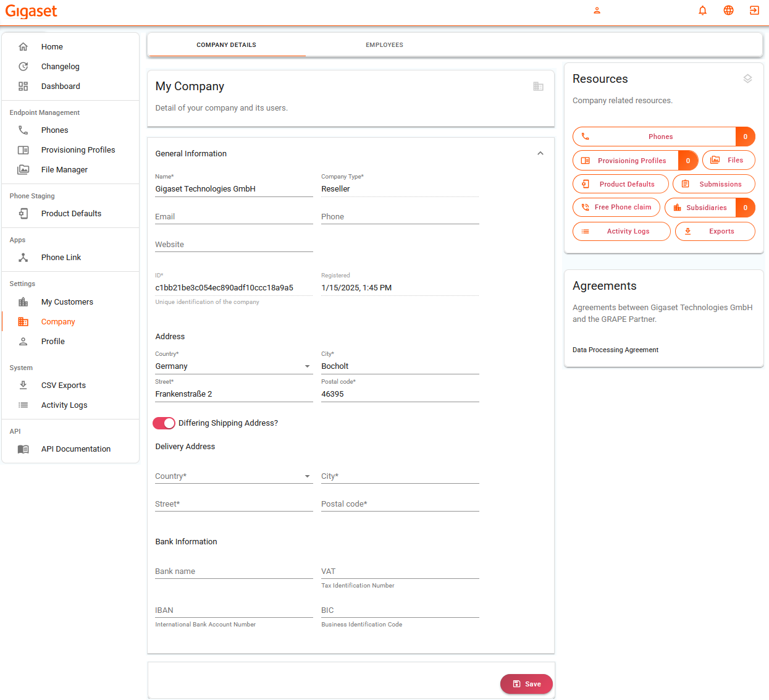
Task: Click the VAT input field
Action: click(400, 571)
